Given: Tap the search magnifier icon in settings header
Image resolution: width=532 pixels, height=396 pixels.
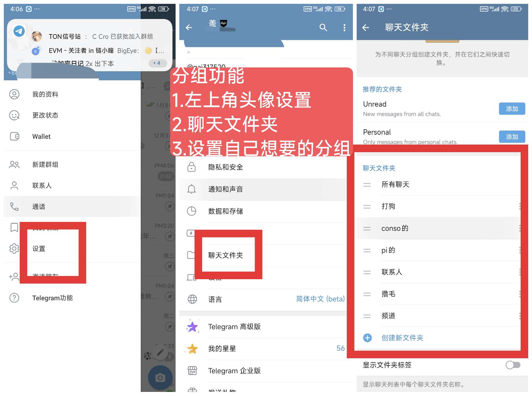Looking at the screenshot, I should click(x=323, y=27).
